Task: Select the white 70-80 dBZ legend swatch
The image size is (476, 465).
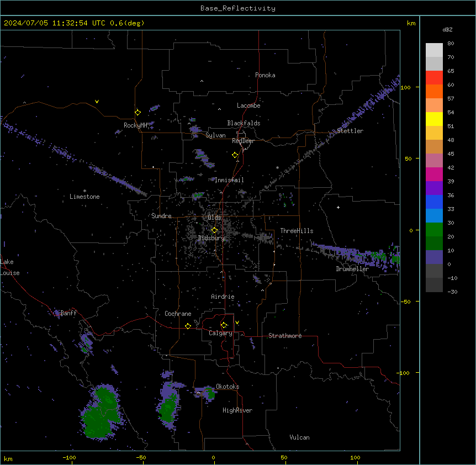Action: pyautogui.click(x=434, y=50)
